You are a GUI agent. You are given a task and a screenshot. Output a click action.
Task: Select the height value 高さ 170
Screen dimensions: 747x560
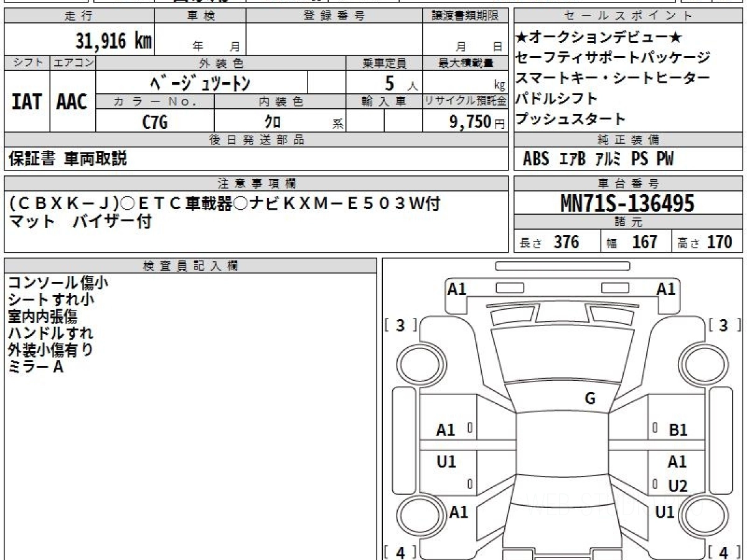tap(705, 243)
